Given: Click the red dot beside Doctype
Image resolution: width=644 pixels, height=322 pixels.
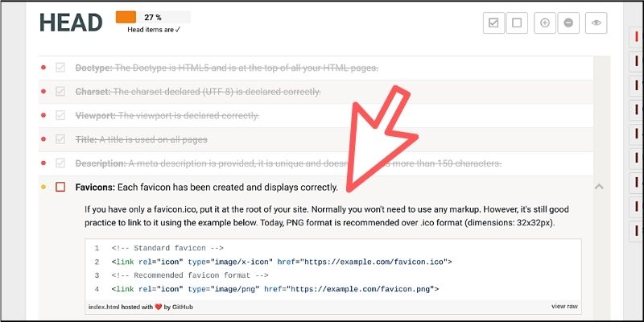Looking at the screenshot, I should coord(43,68).
